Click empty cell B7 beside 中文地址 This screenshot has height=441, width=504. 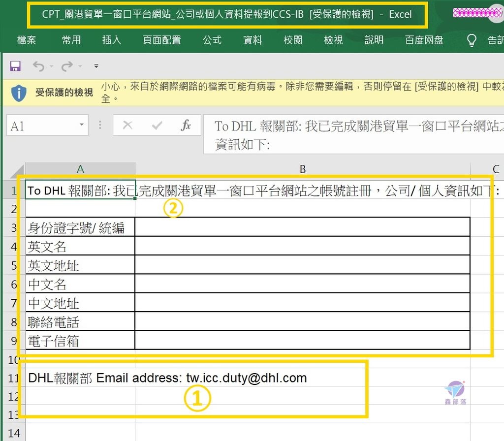pyautogui.click(x=303, y=303)
